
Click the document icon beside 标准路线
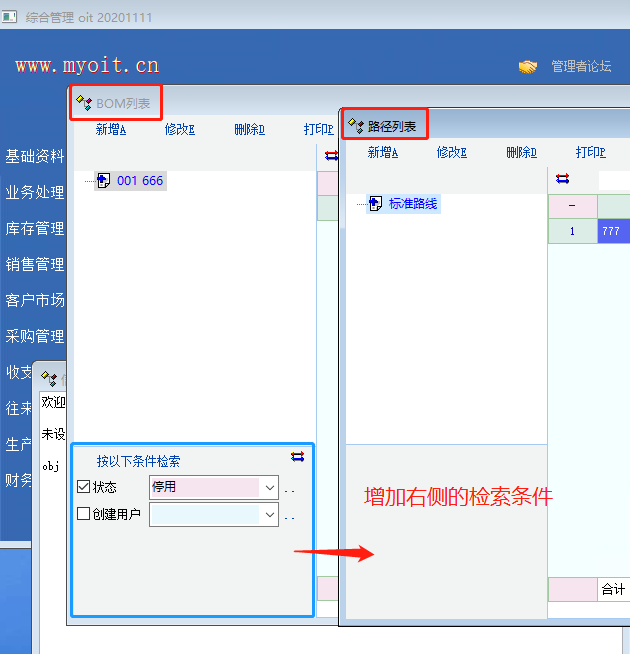pos(375,204)
